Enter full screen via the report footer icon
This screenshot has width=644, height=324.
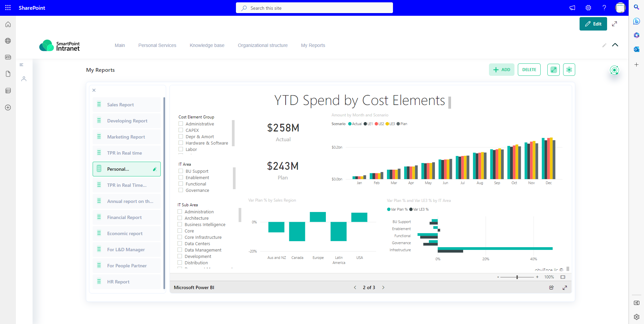coord(565,287)
